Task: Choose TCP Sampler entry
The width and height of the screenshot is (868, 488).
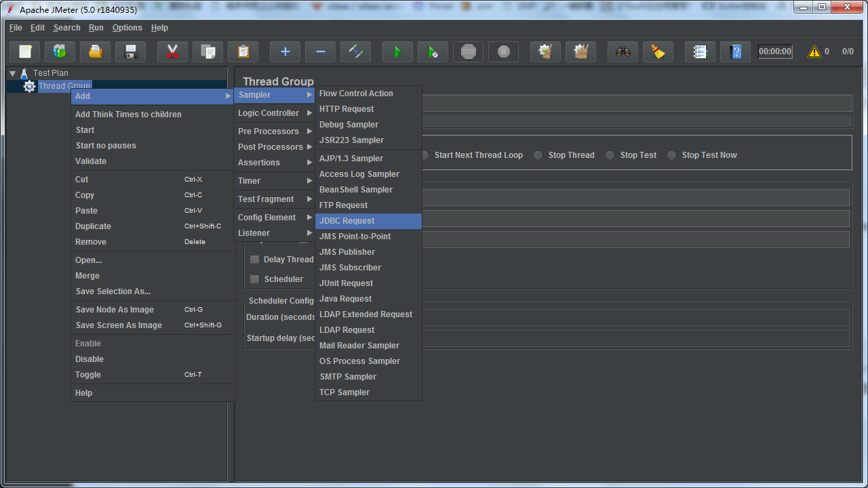Action: [368, 392]
